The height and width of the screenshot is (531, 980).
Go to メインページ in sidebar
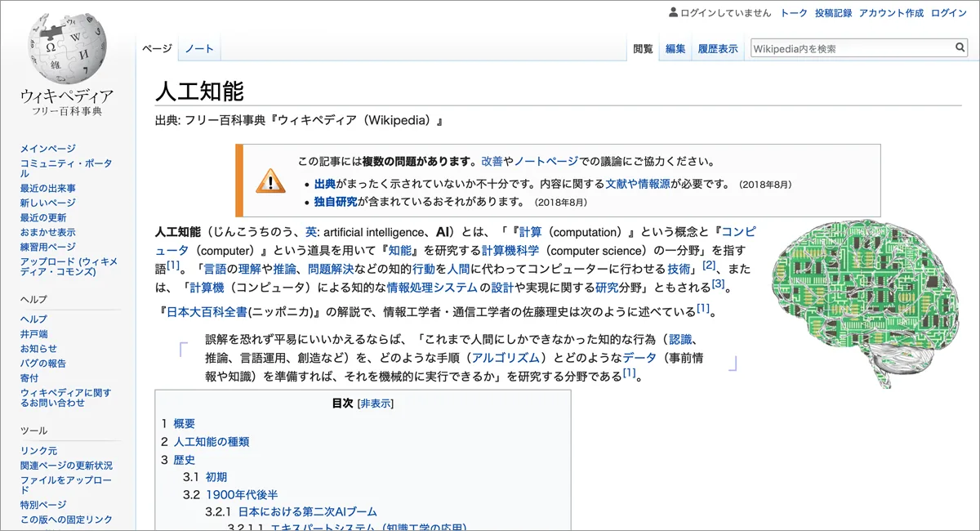[47, 149]
